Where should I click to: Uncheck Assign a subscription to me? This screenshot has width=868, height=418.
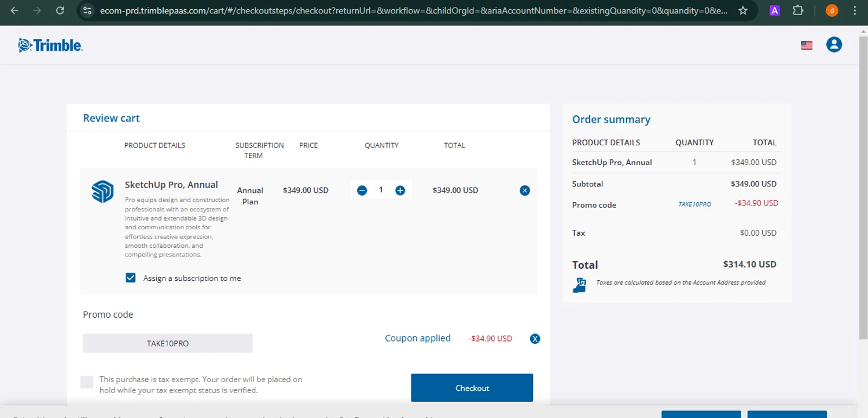pos(131,278)
